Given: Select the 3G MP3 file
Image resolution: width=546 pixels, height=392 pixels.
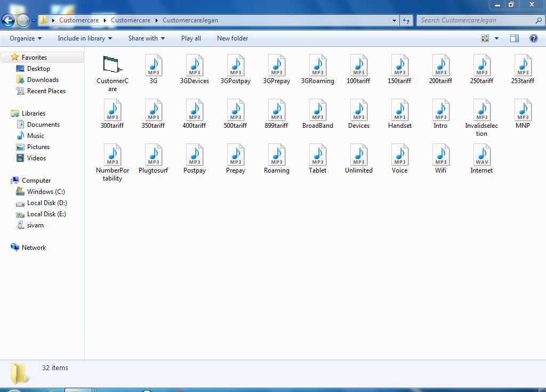Looking at the screenshot, I should (154, 69).
